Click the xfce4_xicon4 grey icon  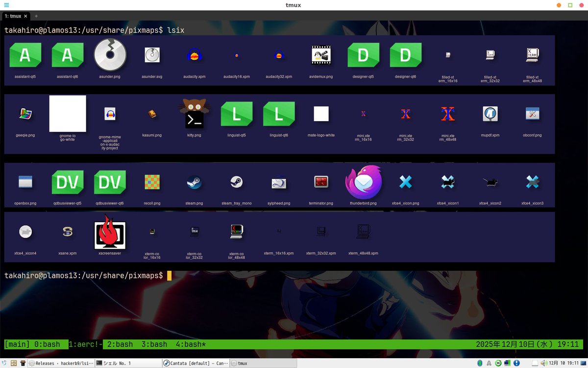[25, 231]
